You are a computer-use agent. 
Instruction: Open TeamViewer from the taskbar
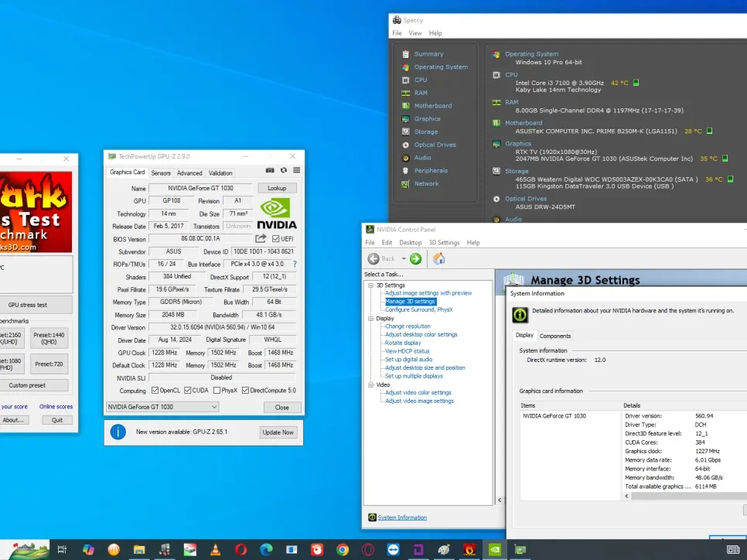click(393, 549)
